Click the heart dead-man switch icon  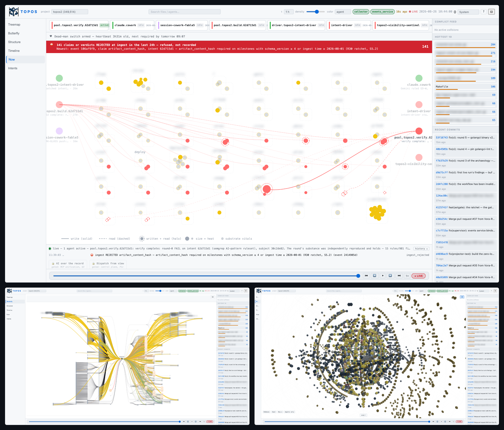(x=51, y=36)
